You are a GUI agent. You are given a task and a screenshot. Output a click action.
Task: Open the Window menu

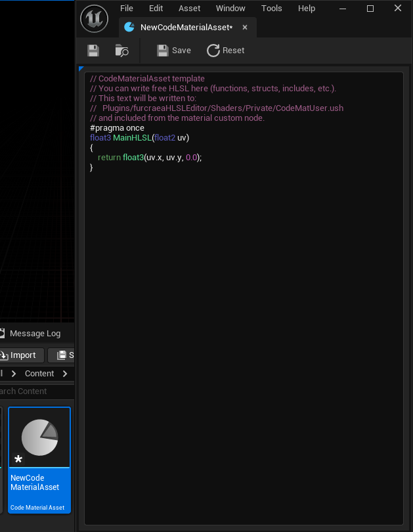click(x=230, y=9)
